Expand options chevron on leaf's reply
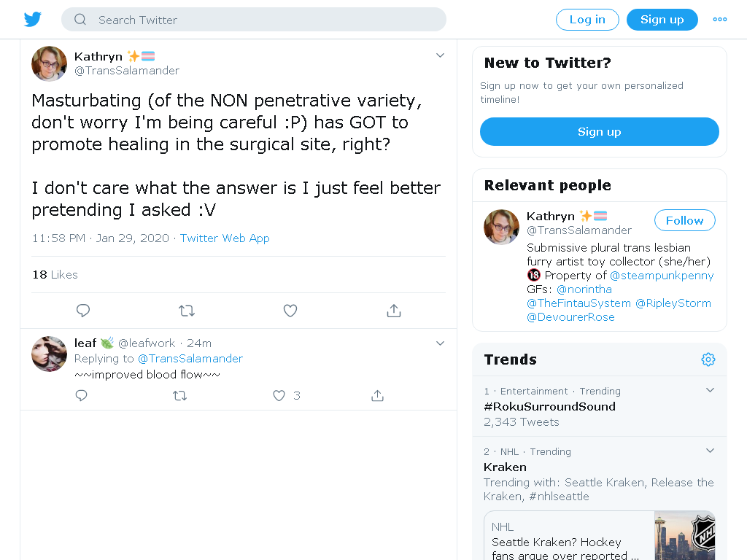This screenshot has height=560, width=747. [440, 343]
